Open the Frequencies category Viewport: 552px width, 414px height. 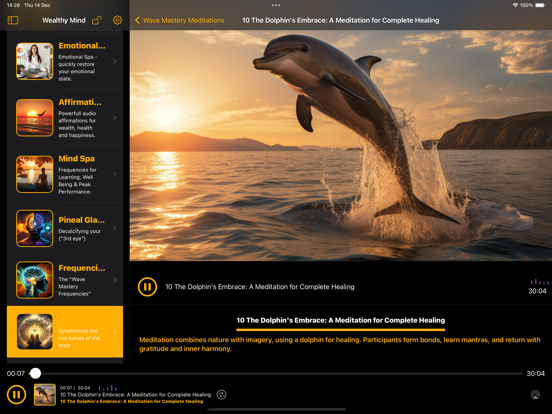pyautogui.click(x=65, y=280)
